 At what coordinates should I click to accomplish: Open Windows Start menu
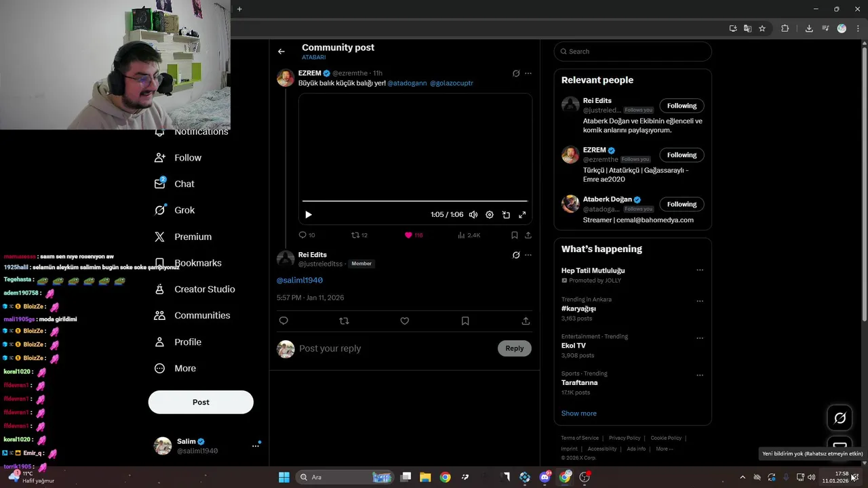coord(284,477)
